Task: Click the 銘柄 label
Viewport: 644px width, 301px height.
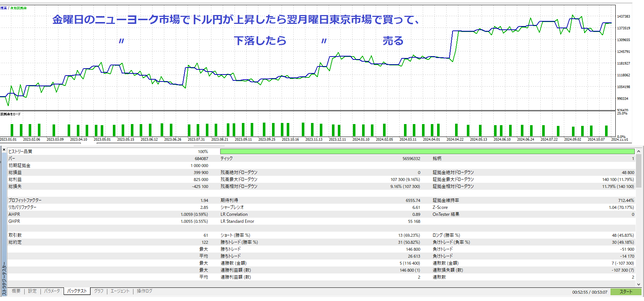Action: tap(437, 159)
